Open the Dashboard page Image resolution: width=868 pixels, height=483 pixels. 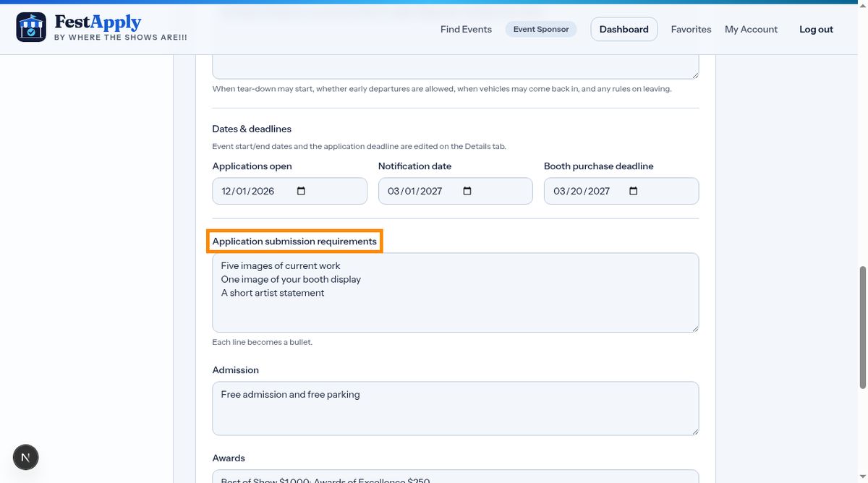pos(624,29)
